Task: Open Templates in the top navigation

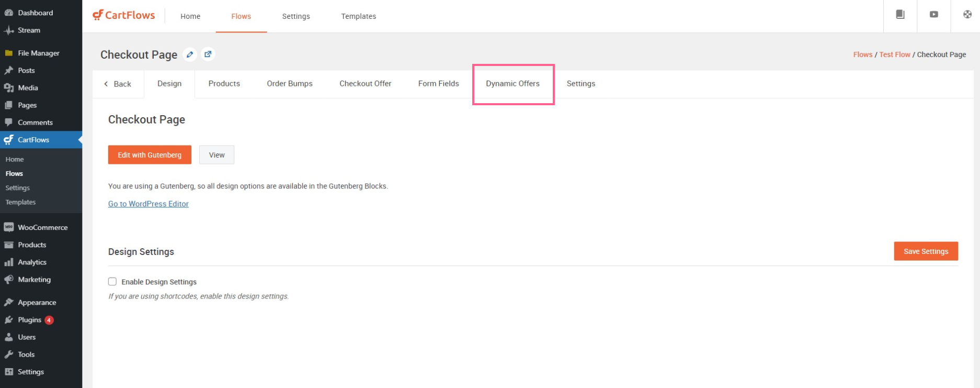Action: (358, 16)
